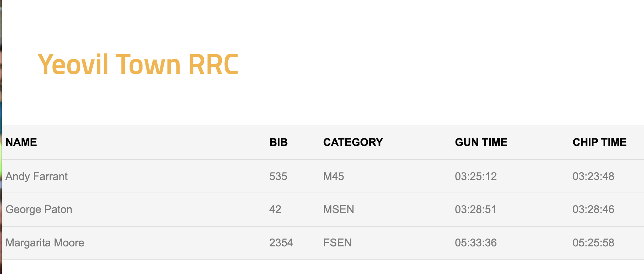The height and width of the screenshot is (274, 644).
Task: Click the M45 category cell
Action: coord(333,176)
